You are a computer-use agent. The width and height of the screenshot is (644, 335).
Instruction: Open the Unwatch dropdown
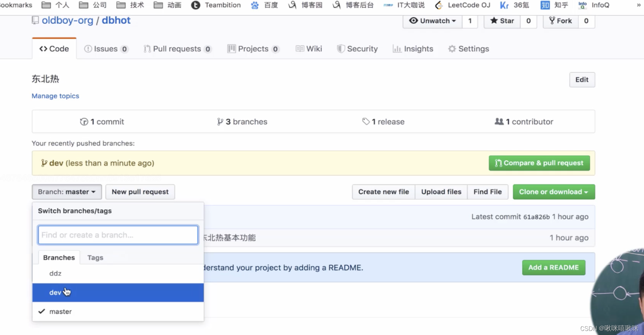point(433,21)
